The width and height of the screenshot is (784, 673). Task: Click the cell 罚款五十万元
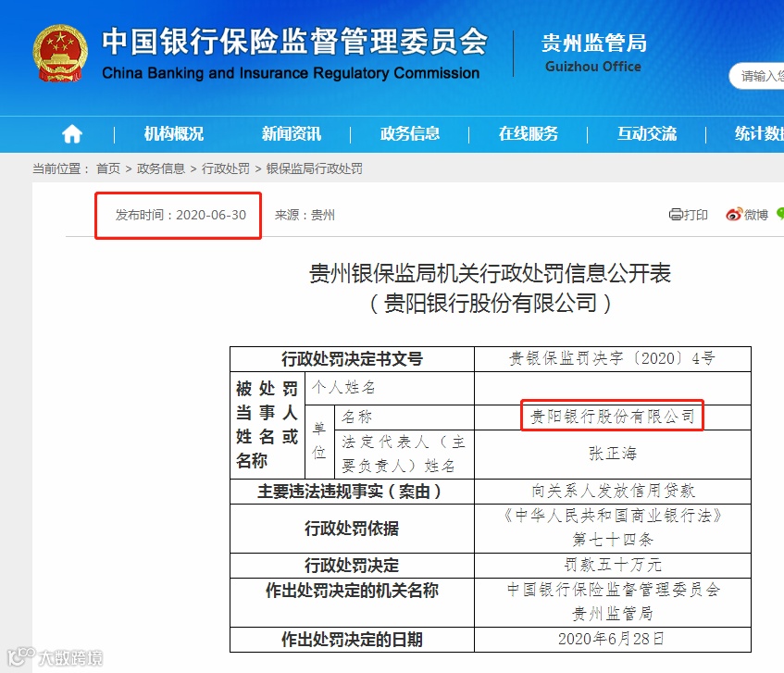pyautogui.click(x=613, y=565)
